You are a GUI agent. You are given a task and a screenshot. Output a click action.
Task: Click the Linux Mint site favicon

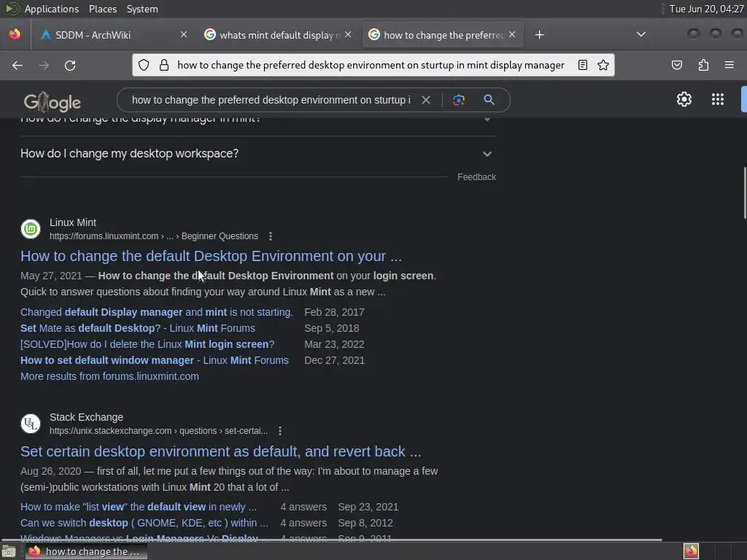point(31,229)
